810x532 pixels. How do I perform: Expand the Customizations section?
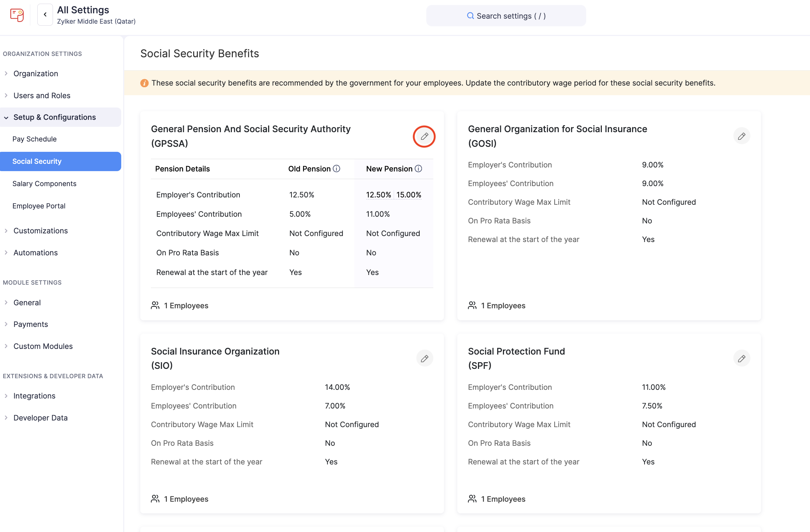pos(40,231)
